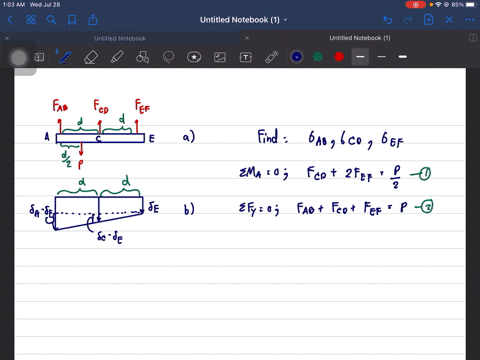Open the thumbnail grid view
This screenshot has width=480, height=360.
click(31, 20)
